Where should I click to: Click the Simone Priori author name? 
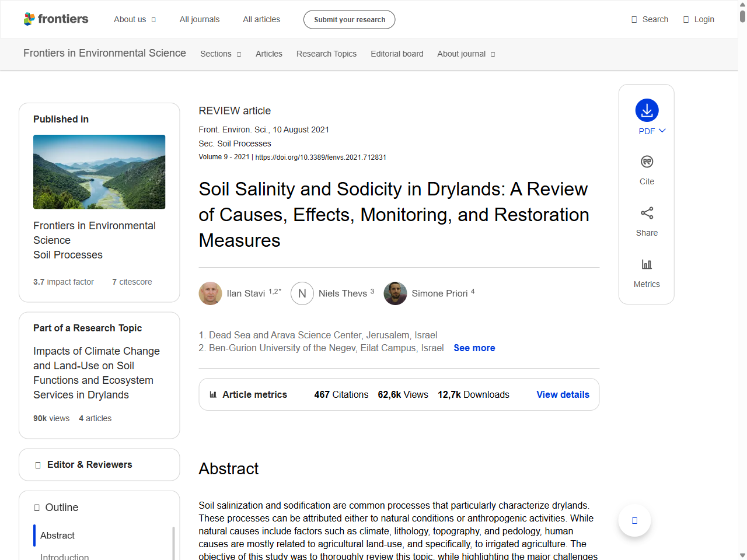coord(439,293)
